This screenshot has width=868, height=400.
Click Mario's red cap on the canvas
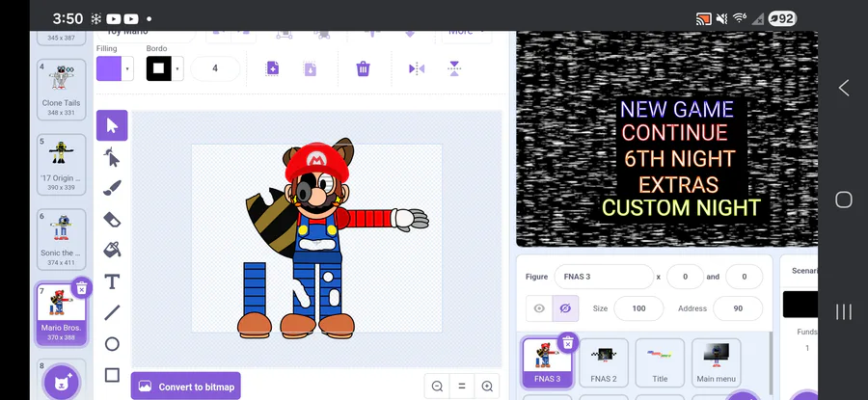[316, 160]
